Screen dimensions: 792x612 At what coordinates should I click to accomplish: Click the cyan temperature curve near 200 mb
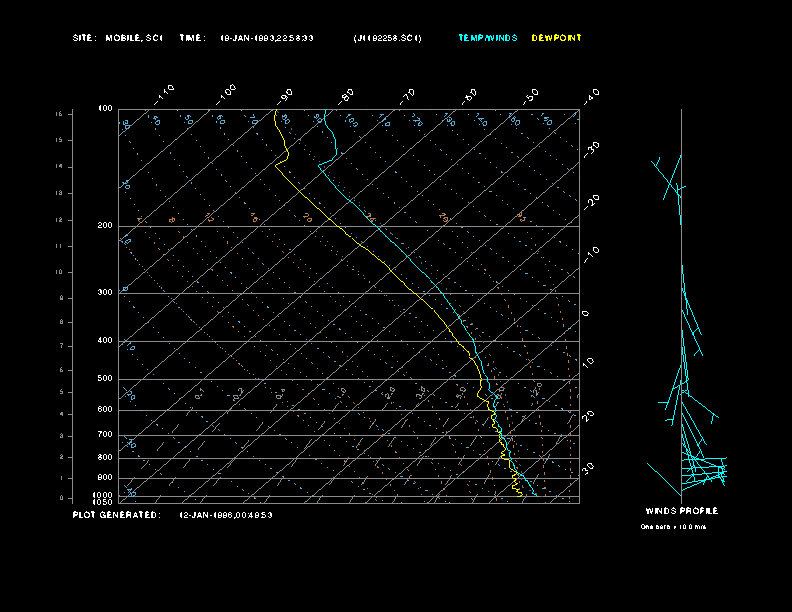[x=377, y=227]
